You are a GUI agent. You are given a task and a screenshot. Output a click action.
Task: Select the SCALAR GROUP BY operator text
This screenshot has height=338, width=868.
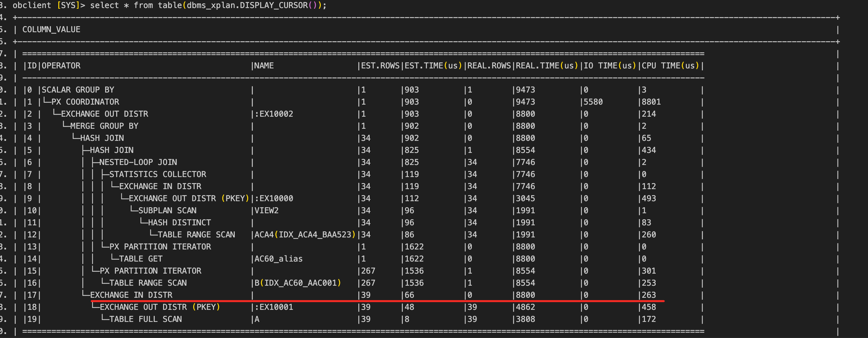click(x=78, y=90)
